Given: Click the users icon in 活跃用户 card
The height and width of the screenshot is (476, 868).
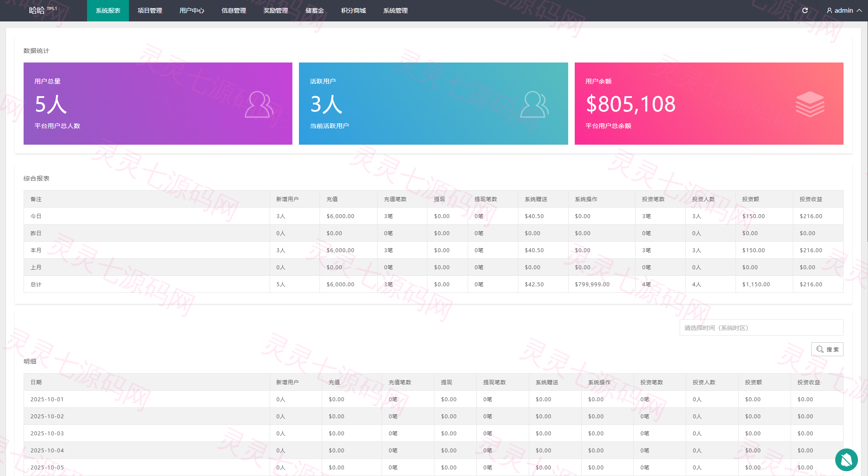Looking at the screenshot, I should point(535,104).
